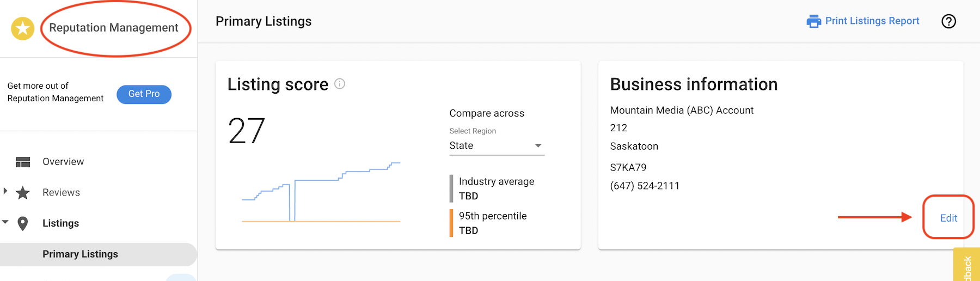Click the Reputation Management title text
Image resolution: width=980 pixels, height=281 pixels.
114,28
